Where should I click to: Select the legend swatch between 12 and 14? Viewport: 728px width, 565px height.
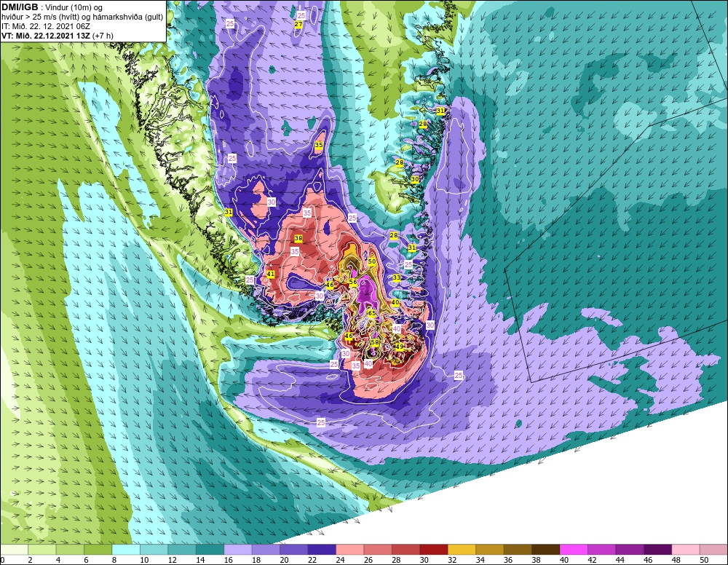182,550
